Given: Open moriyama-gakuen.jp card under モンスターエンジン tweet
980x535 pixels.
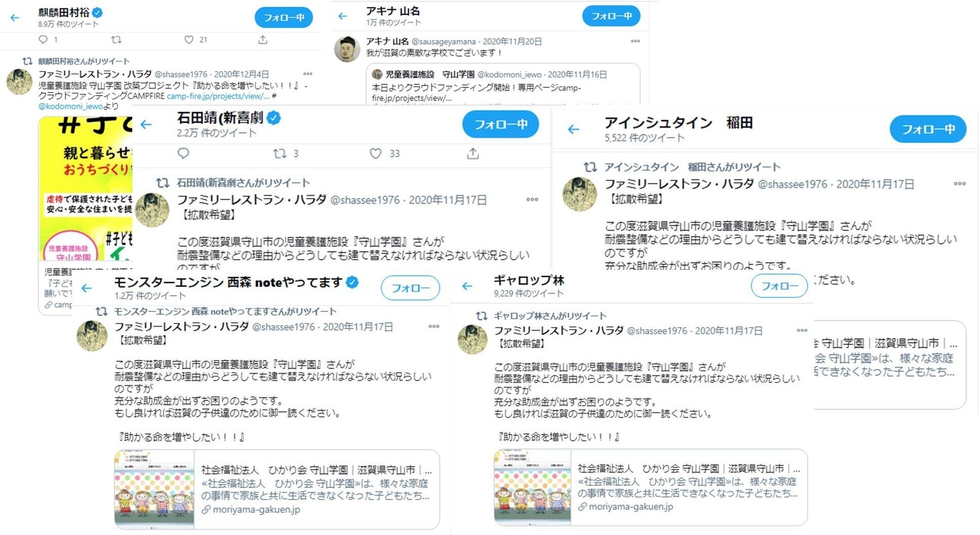Looking at the screenshot, I should [277, 489].
